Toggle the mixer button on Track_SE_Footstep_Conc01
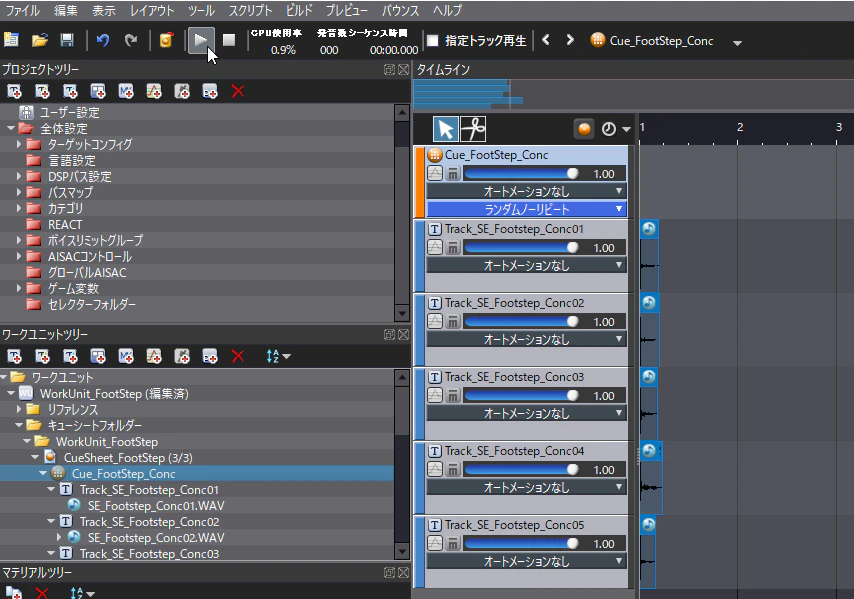854x599 pixels. pos(453,248)
